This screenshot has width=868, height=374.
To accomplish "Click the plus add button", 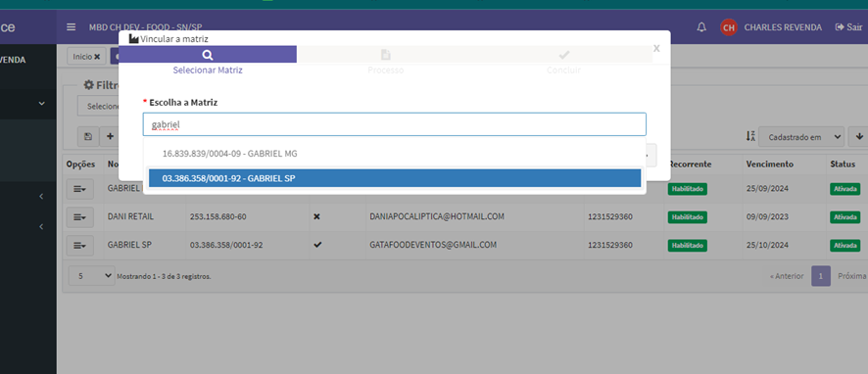I will [x=110, y=136].
